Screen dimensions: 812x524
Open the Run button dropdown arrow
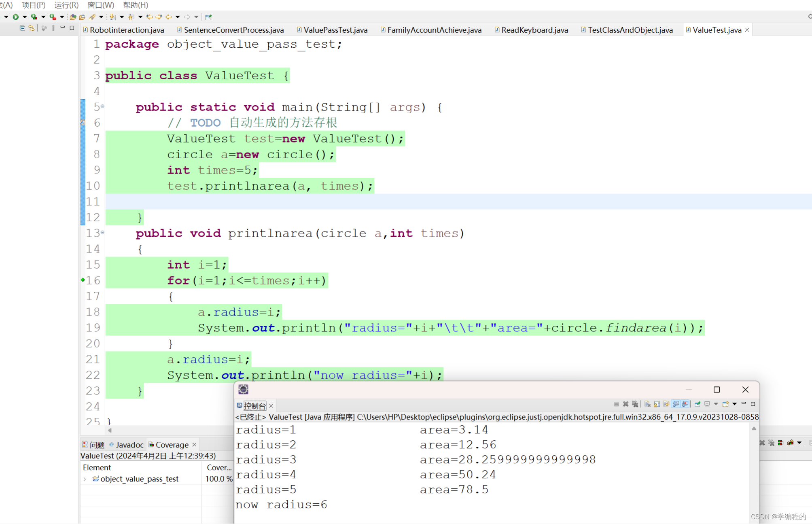[x=25, y=17]
